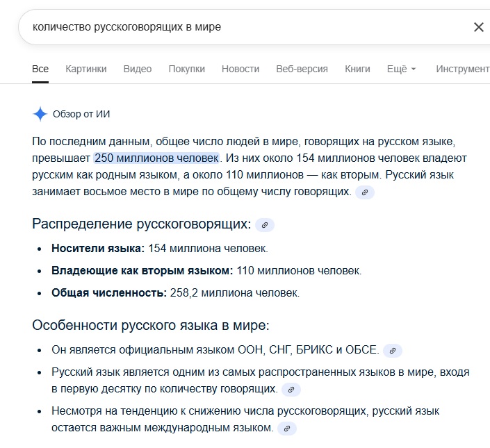Image resolution: width=490 pixels, height=448 pixels.
Task: Clear the search query with the X icon
Action: 478,27
